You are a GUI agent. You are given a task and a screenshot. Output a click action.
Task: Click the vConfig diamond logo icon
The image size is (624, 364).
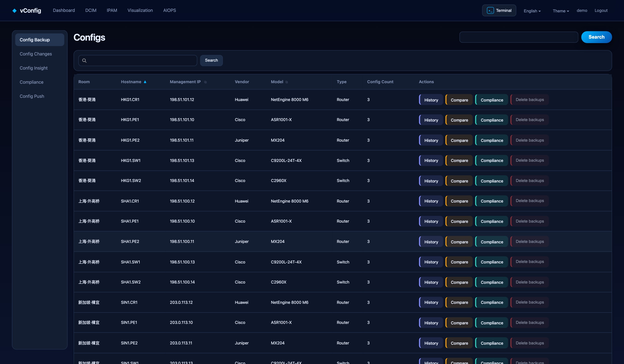(15, 11)
